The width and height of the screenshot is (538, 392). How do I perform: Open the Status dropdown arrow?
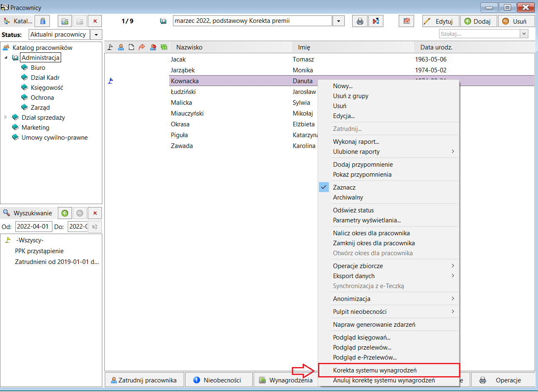tap(96, 35)
